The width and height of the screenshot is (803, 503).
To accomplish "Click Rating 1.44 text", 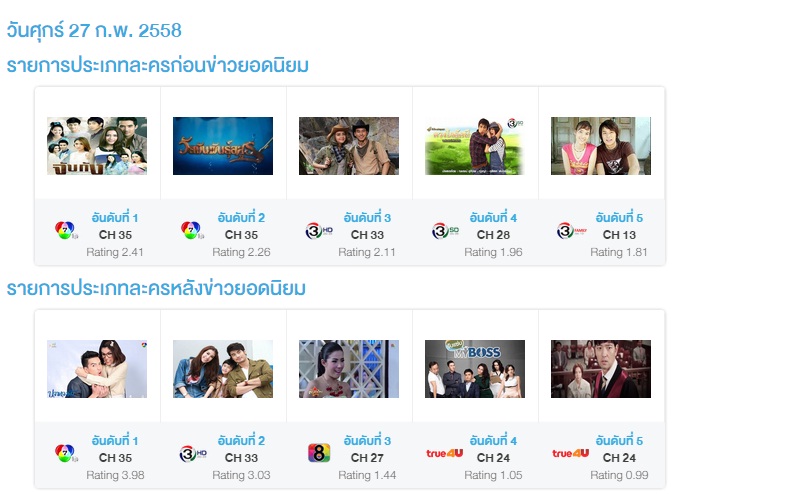I will [x=367, y=475].
